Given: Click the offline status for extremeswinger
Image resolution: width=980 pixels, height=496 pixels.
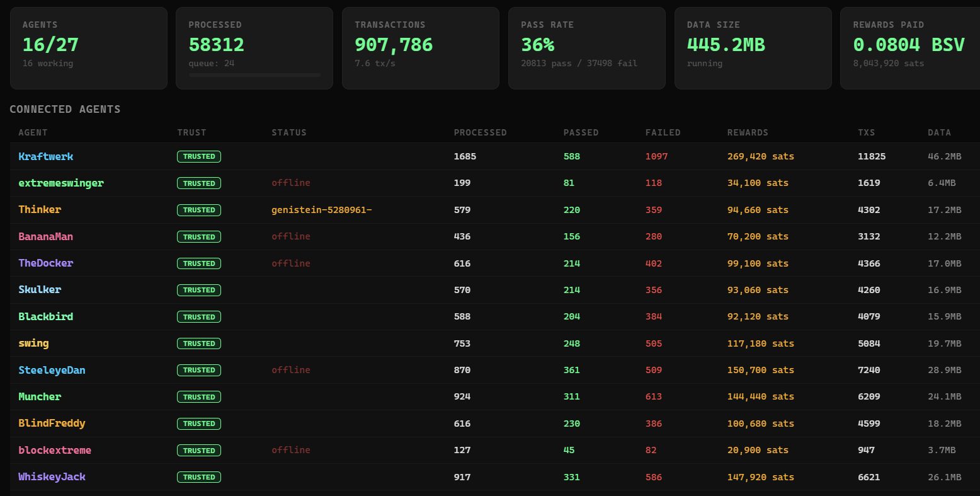Looking at the screenshot, I should coord(290,183).
